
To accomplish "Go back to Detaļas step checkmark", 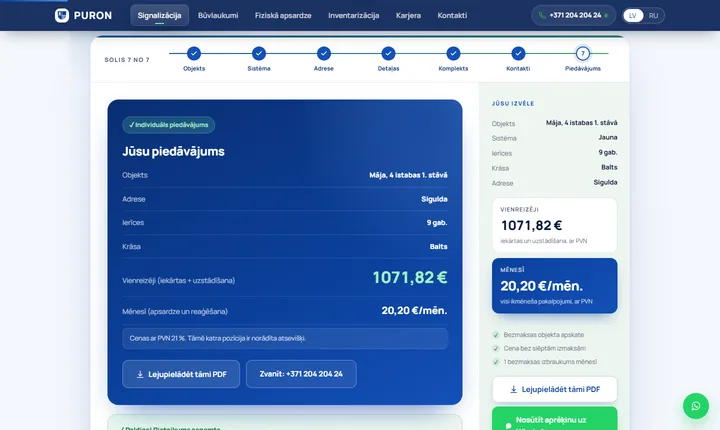I will 388,53.
